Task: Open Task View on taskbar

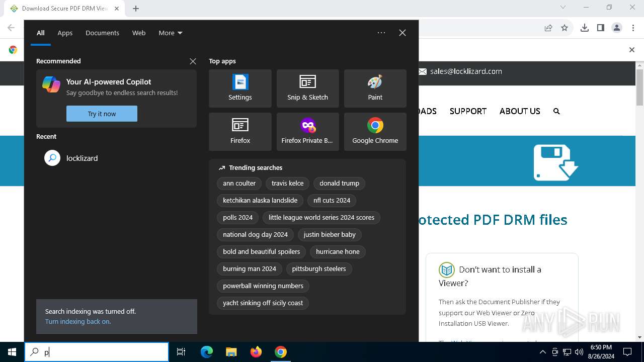Action: tap(181, 352)
